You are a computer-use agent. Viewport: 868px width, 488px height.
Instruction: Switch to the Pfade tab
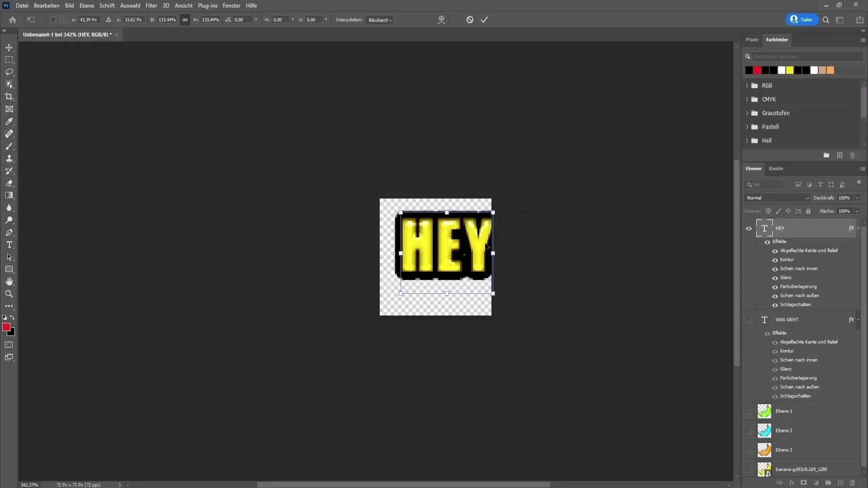click(x=752, y=39)
